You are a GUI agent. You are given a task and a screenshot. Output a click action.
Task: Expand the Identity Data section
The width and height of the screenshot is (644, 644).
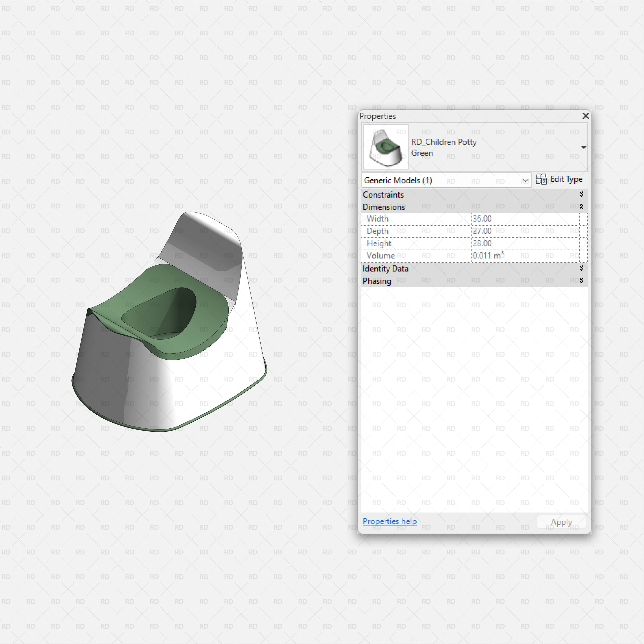coord(581,268)
